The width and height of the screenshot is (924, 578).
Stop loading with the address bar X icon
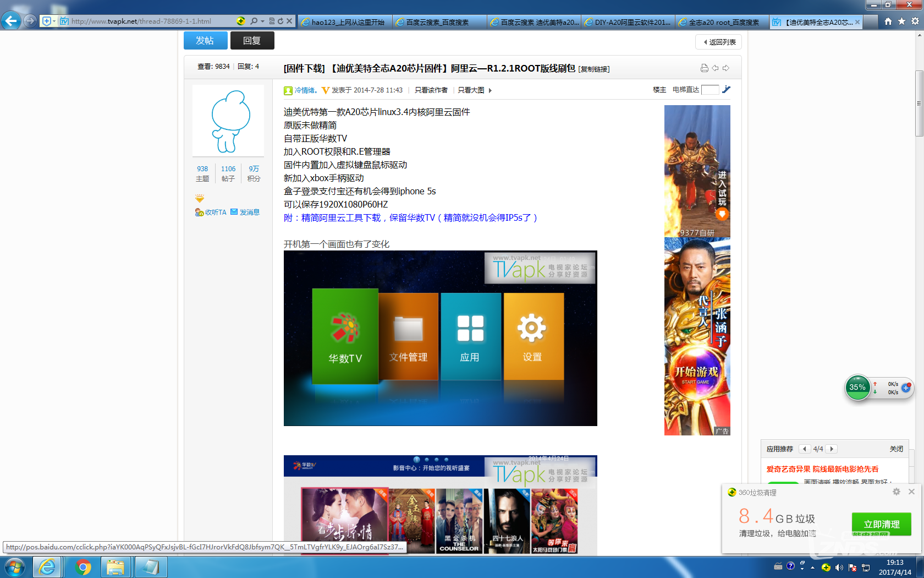click(289, 21)
